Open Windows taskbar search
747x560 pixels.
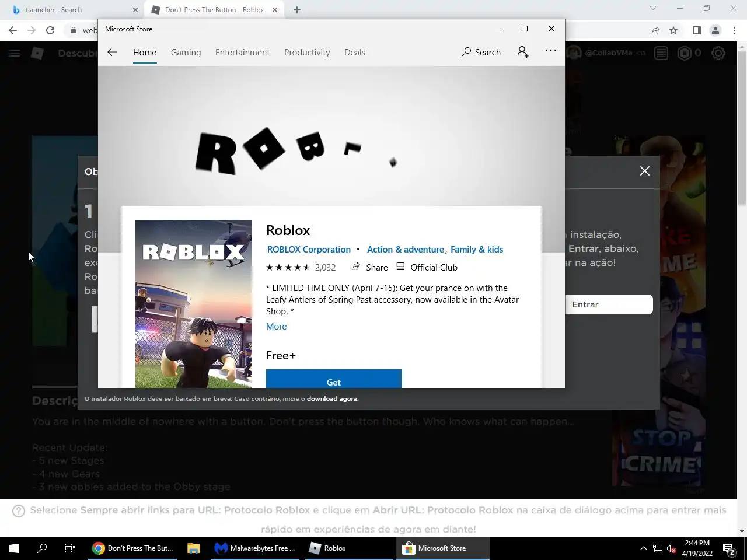(x=42, y=548)
